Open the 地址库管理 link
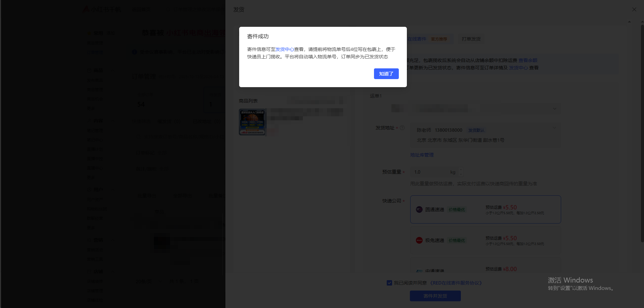Image resolution: width=644 pixels, height=308 pixels. point(422,155)
